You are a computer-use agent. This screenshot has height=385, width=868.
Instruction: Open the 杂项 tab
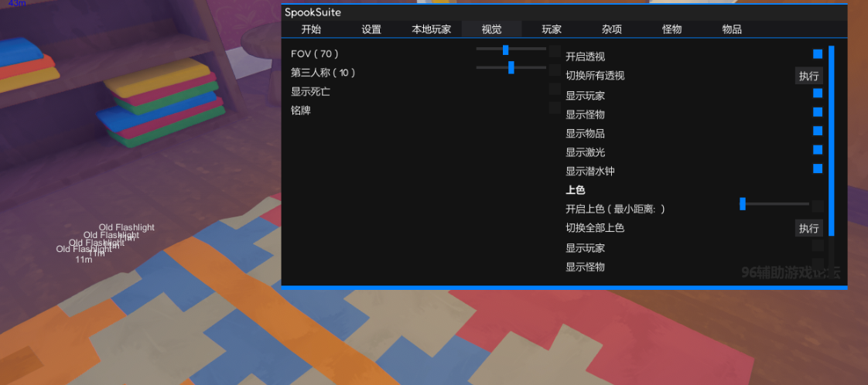(612, 29)
